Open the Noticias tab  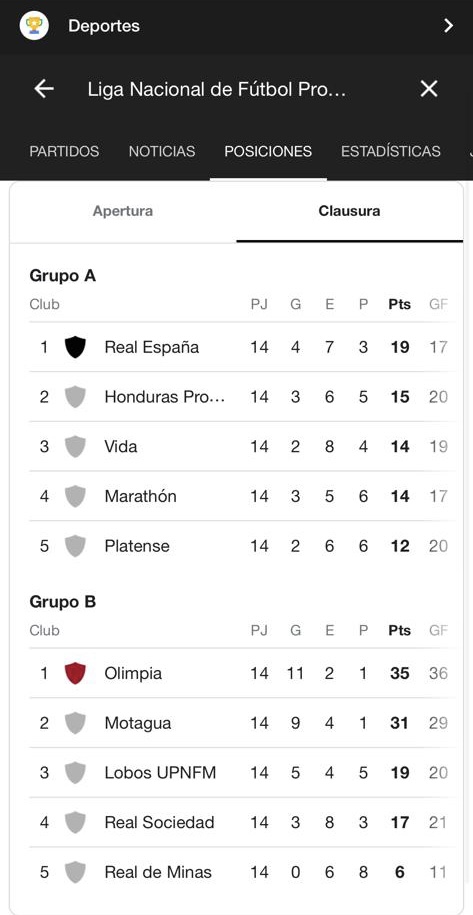click(x=162, y=151)
